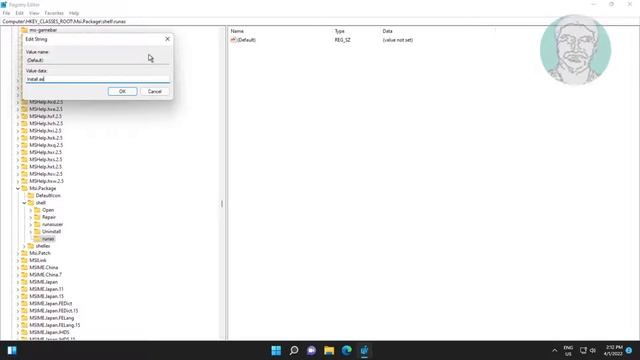Expand the Open key
This screenshot has width=640, height=360.
[x=31, y=210]
